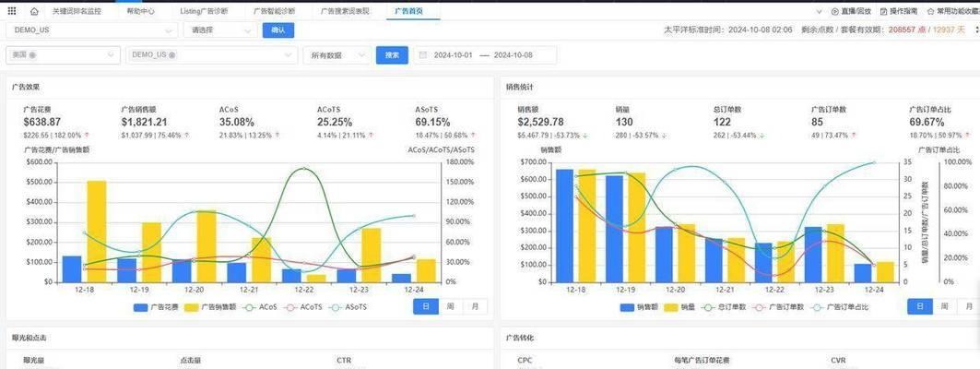Toggle 广告销售额 series in legend

click(210, 307)
